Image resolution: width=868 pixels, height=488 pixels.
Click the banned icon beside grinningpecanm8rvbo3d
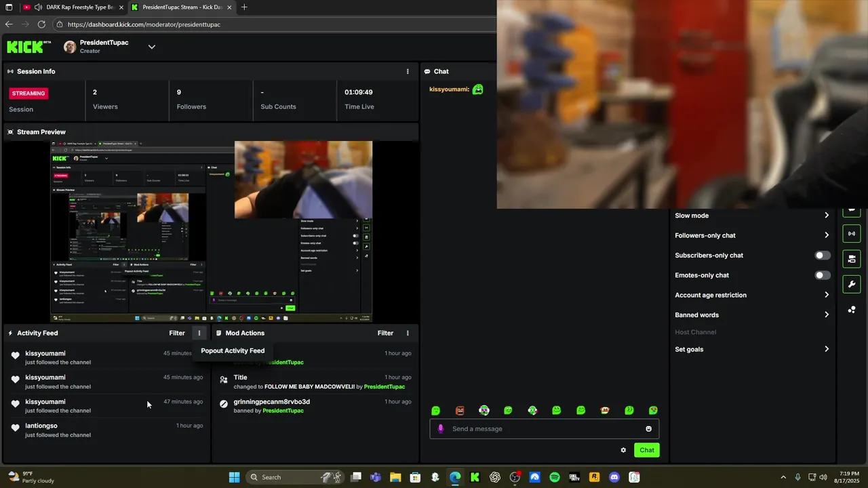pyautogui.click(x=224, y=403)
